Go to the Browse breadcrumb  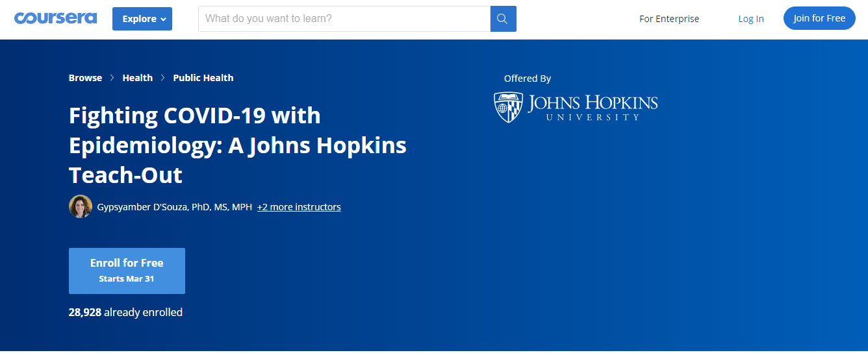coord(85,78)
